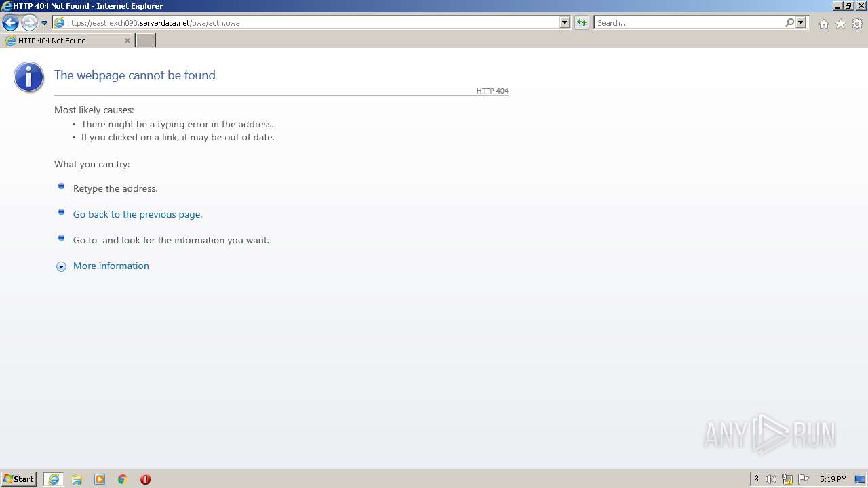Open Windows Explorer folder on the taskbar
The height and width of the screenshot is (488, 868).
click(x=77, y=479)
